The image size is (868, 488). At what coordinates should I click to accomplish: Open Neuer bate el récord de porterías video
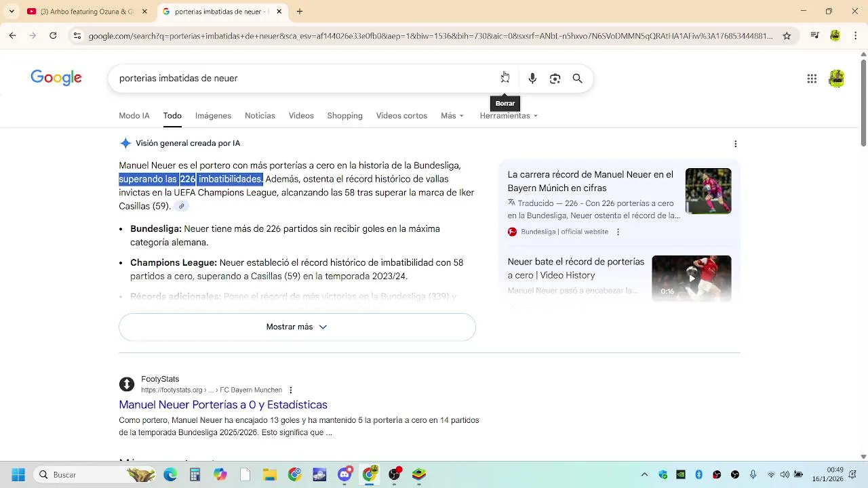click(576, 268)
